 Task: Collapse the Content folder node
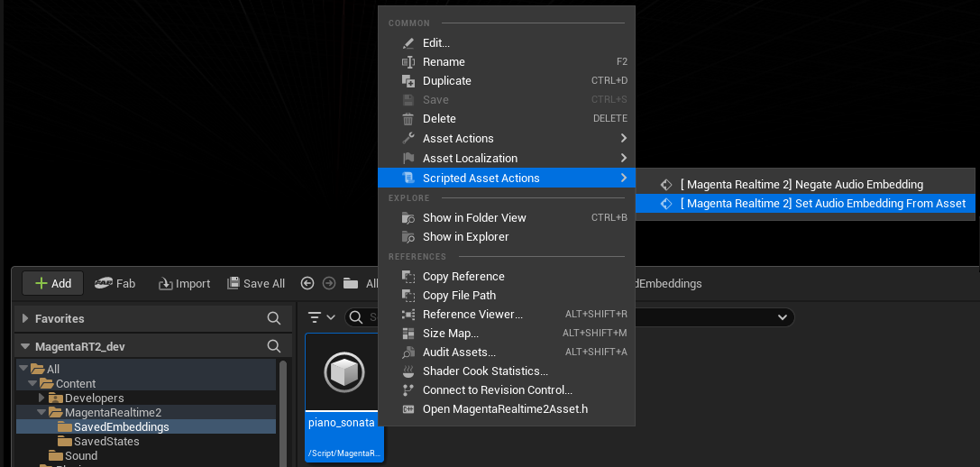coord(32,383)
